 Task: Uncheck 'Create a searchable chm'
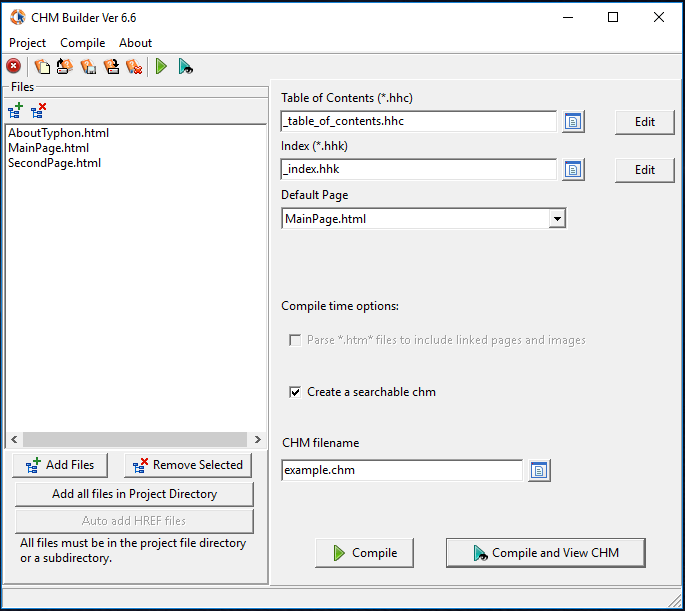click(295, 392)
